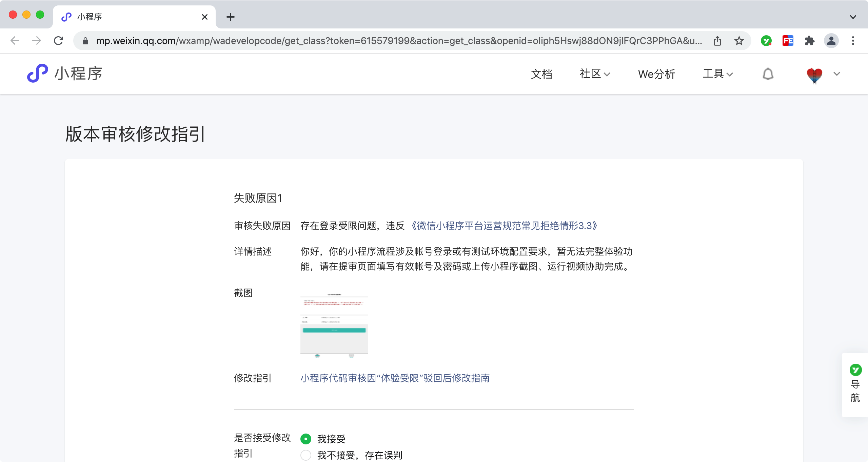Click the share page icon in the address bar
This screenshot has height=462, width=868.
717,41
